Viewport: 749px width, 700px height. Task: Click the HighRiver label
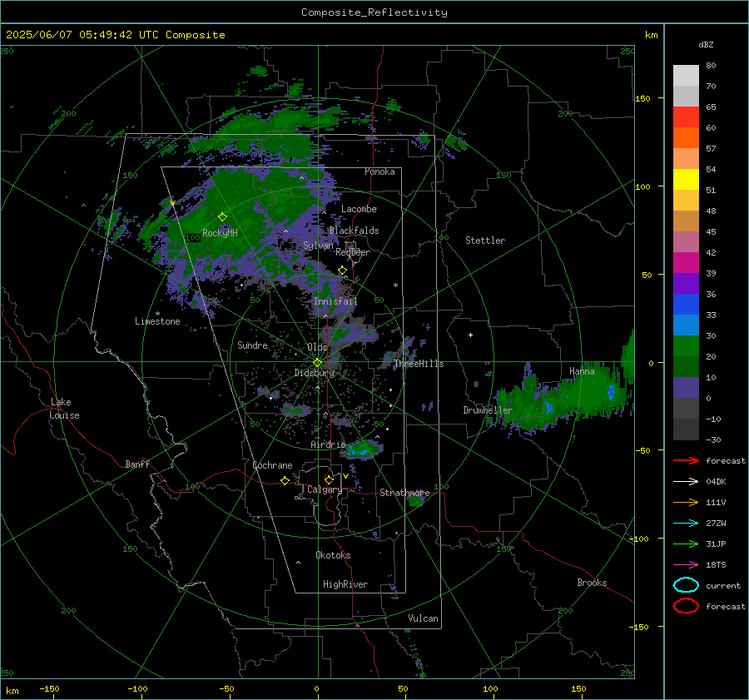tap(345, 584)
